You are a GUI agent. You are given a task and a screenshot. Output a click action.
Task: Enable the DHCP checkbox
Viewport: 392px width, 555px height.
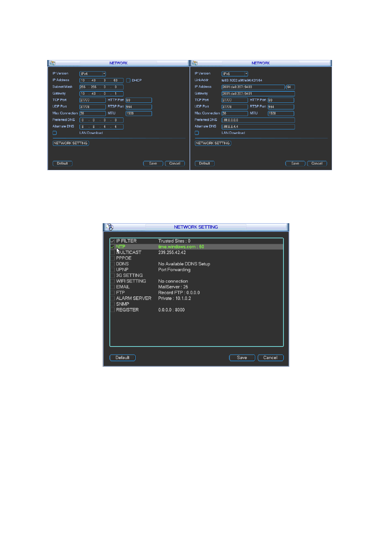click(x=128, y=80)
